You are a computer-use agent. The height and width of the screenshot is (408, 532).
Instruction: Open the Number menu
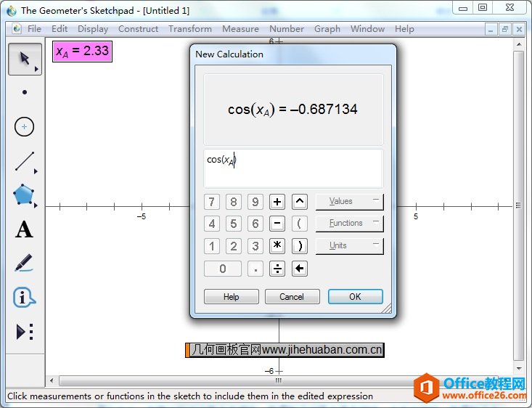pos(287,29)
